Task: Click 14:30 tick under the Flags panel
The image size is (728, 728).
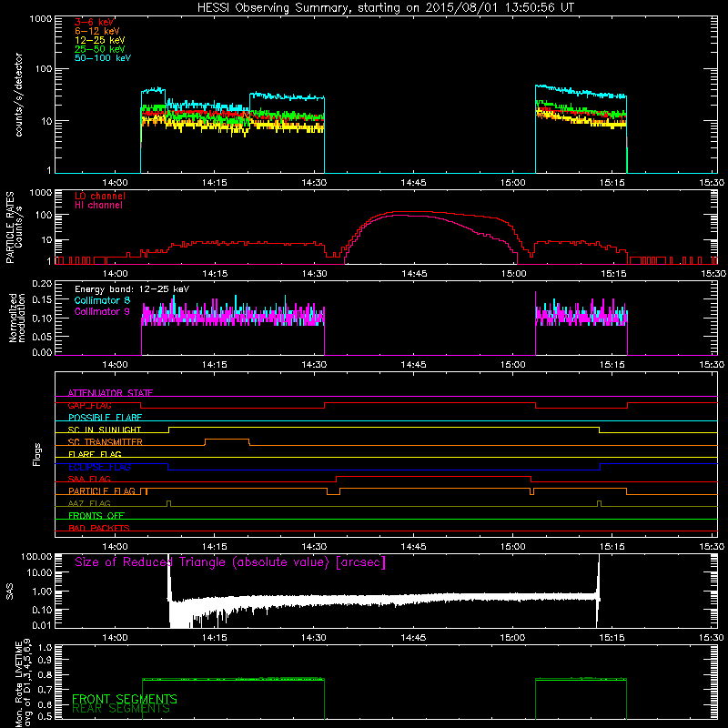Action: (x=314, y=547)
